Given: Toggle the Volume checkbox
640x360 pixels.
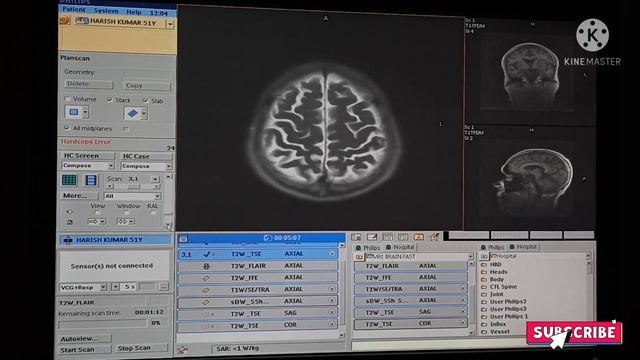Looking at the screenshot, I should (x=67, y=99).
